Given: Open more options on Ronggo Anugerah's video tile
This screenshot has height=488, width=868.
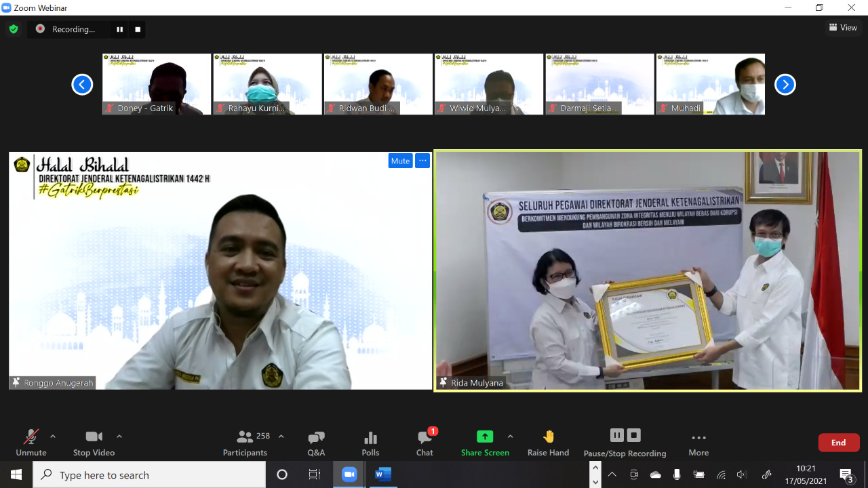Looking at the screenshot, I should pos(422,161).
